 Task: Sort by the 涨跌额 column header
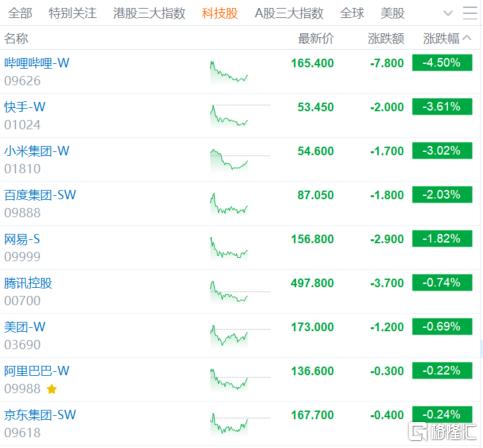[x=386, y=38]
